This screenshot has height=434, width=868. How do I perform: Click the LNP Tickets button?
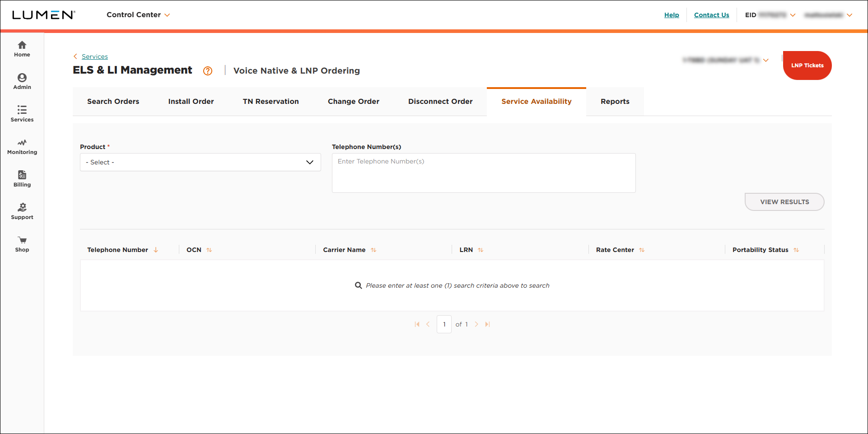coord(807,65)
